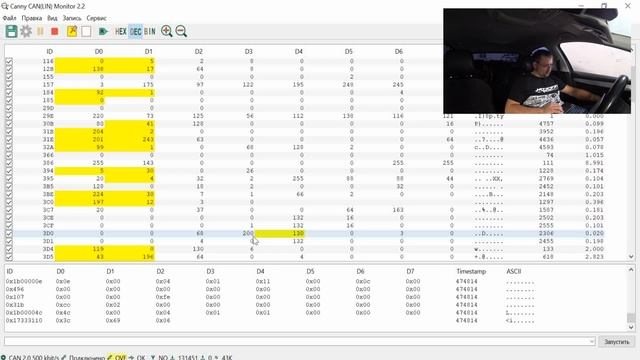Uncheck the checkbox for ID 394

pyautogui.click(x=9, y=171)
